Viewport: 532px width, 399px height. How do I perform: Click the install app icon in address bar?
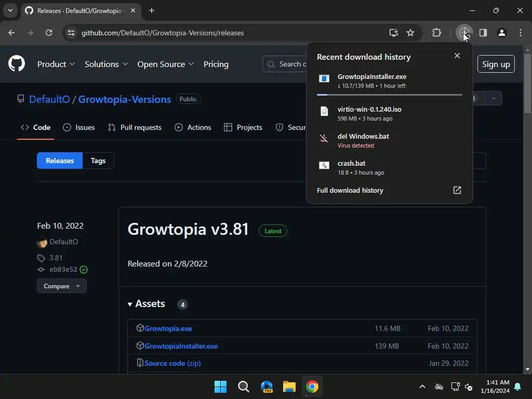(x=394, y=33)
